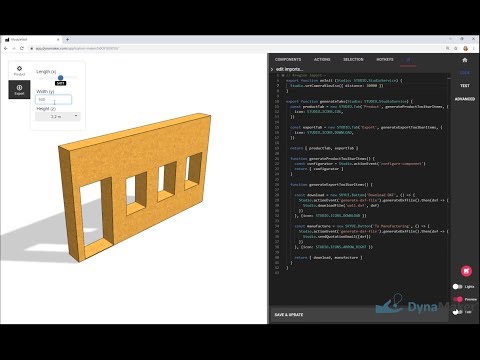480x360 pixels.
Task: Toggle the Lights switch
Action: pyautogui.click(x=458, y=286)
